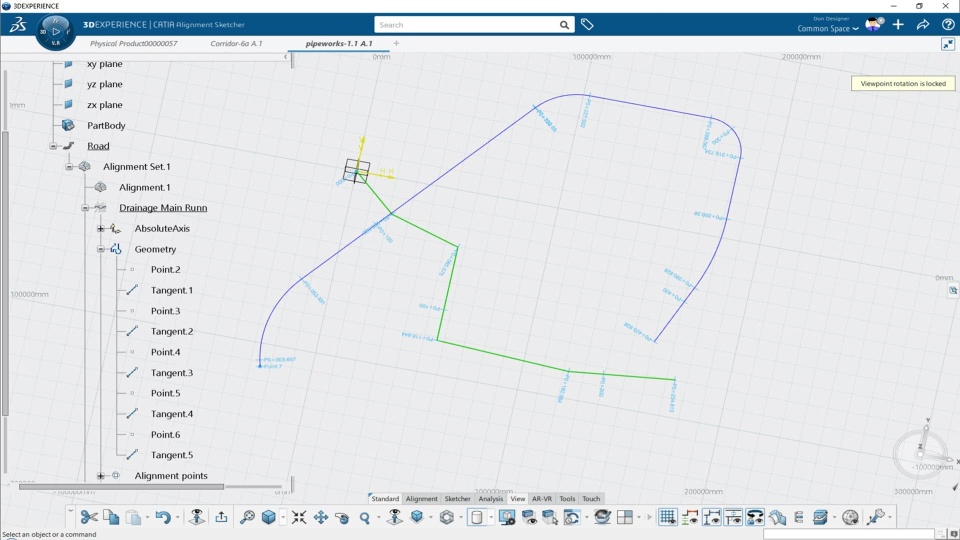Viewport: 960px width, 540px height.
Task: Open the view cube dropdown arrow
Action: click(x=282, y=518)
